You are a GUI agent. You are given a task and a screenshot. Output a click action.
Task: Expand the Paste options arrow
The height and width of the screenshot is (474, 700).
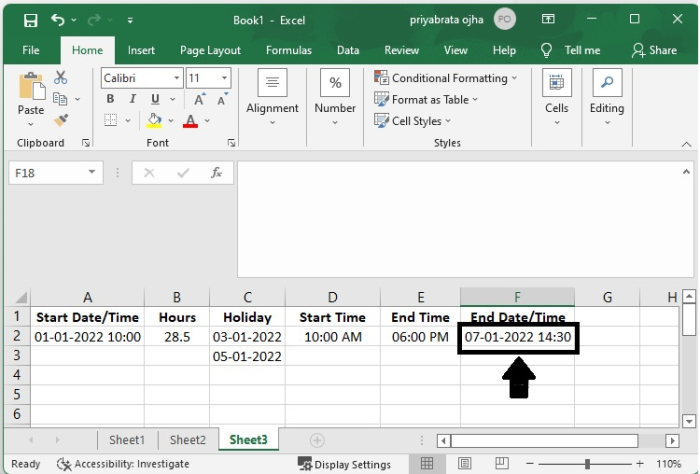click(31, 124)
